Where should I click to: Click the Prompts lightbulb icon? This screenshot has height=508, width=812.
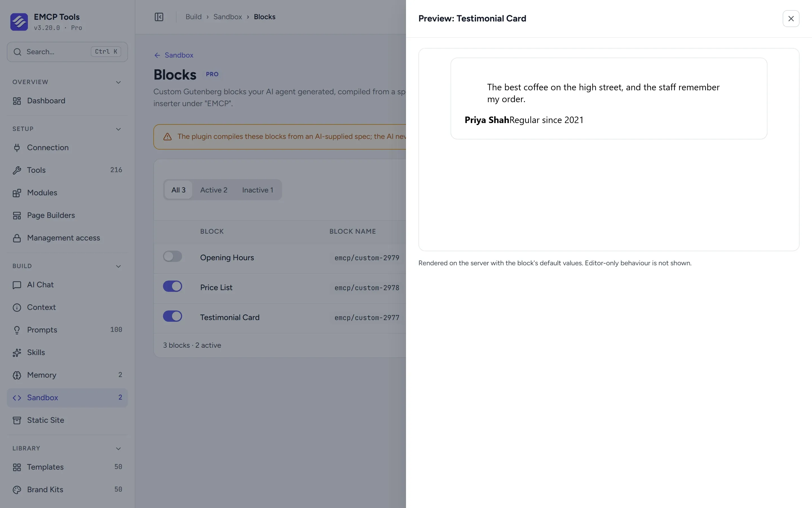pyautogui.click(x=17, y=330)
